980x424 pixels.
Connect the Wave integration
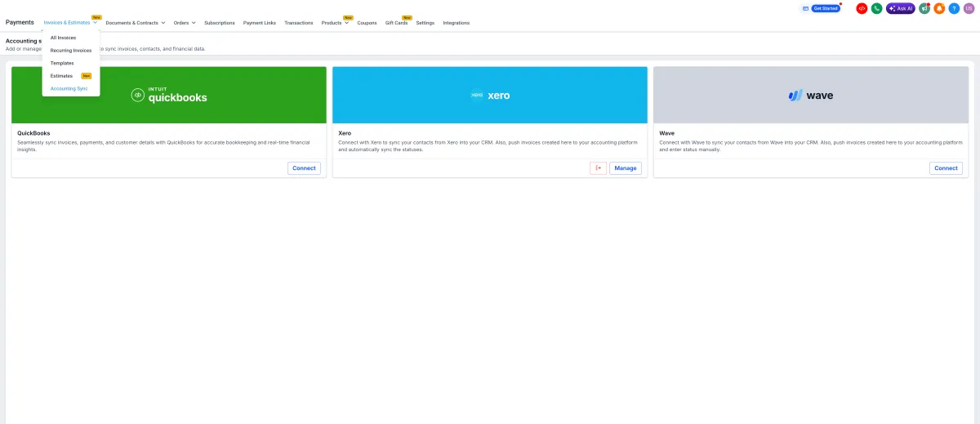(x=946, y=168)
